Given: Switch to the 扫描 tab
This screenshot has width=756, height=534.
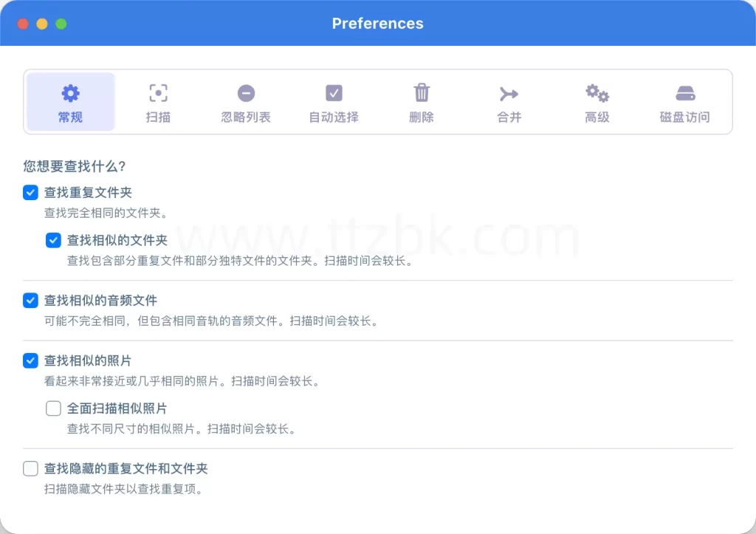Looking at the screenshot, I should click(x=158, y=102).
